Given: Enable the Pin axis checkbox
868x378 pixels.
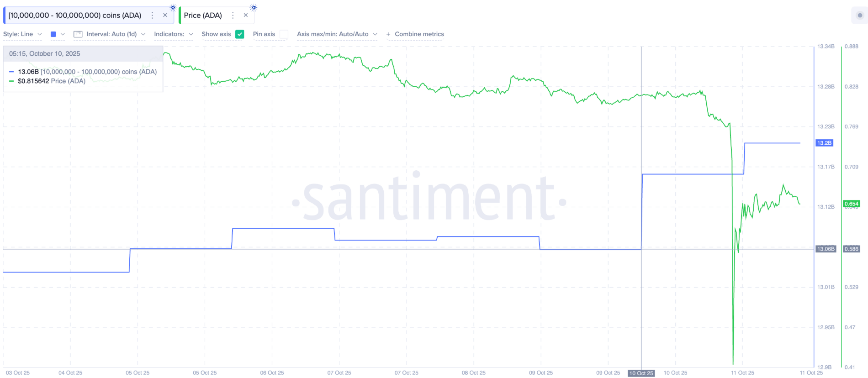Looking at the screenshot, I should coord(284,34).
